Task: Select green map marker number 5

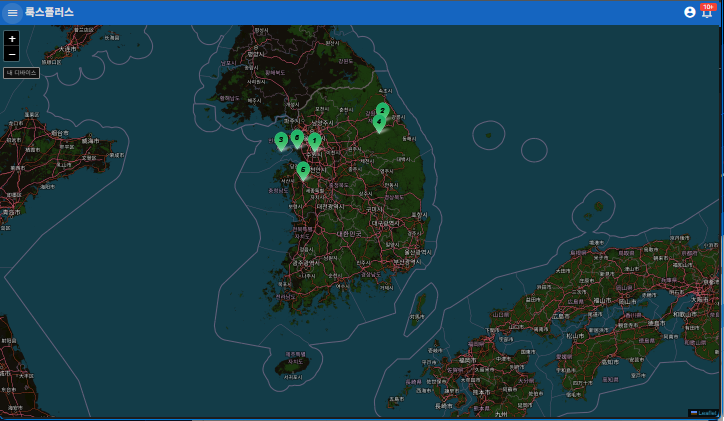Action: click(x=303, y=170)
